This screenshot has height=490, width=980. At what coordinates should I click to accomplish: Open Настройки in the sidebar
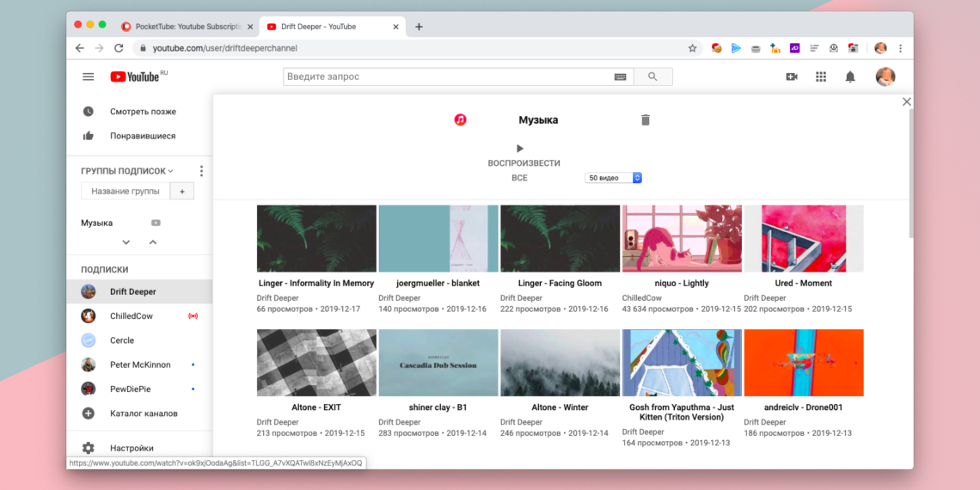[131, 448]
